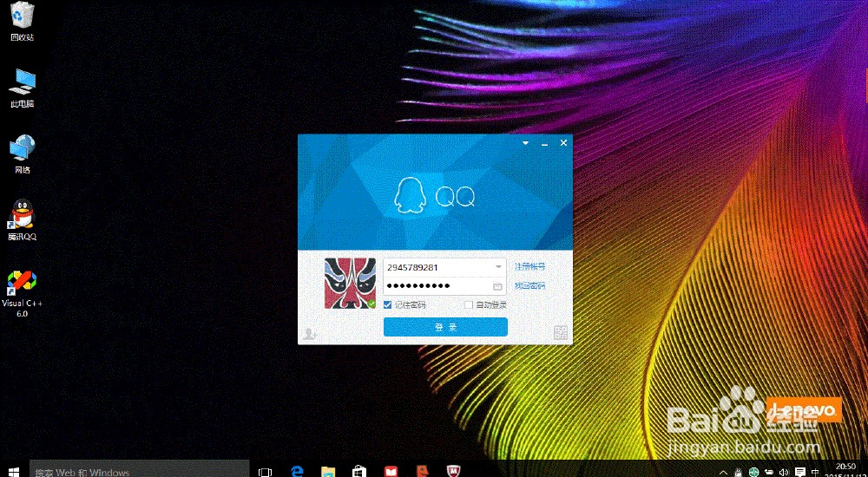Close the QQ login window

(563, 143)
